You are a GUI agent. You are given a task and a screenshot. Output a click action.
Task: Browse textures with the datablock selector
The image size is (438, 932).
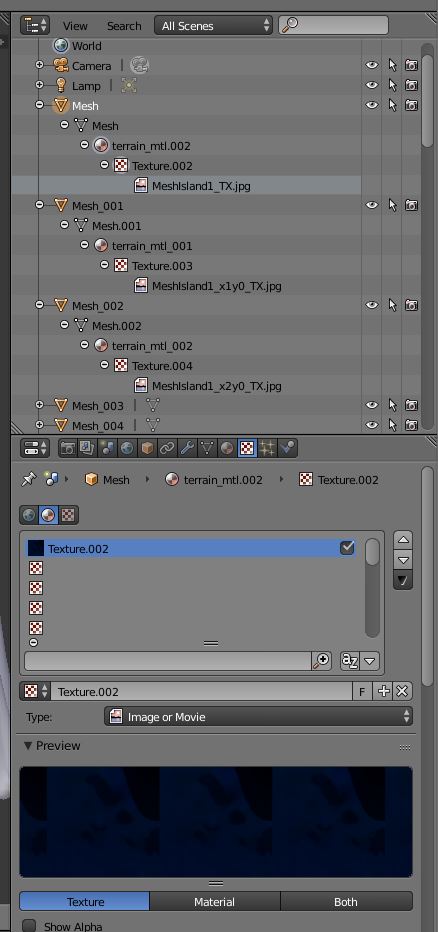(36, 691)
